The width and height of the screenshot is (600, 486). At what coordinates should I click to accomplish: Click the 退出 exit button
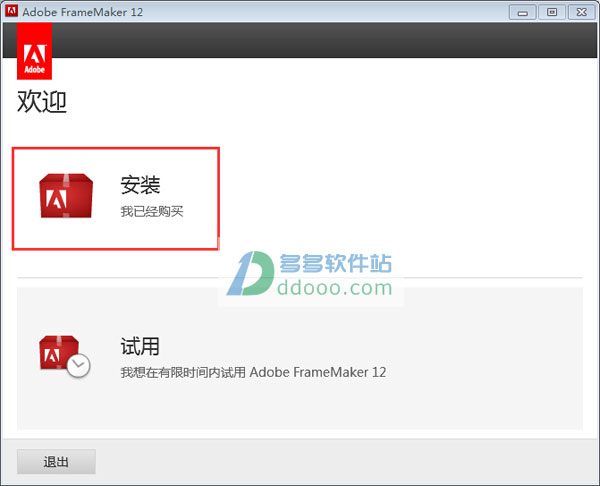(x=56, y=462)
